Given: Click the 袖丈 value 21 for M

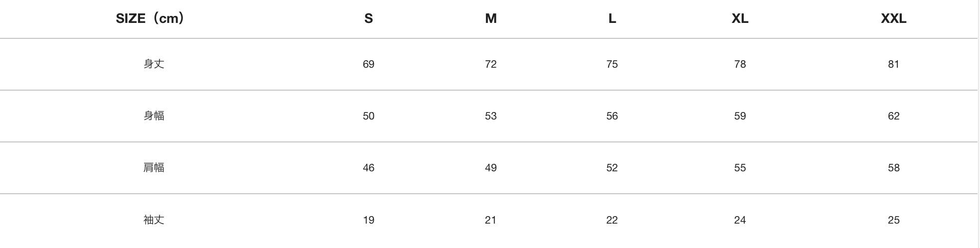Looking at the screenshot, I should (490, 220).
